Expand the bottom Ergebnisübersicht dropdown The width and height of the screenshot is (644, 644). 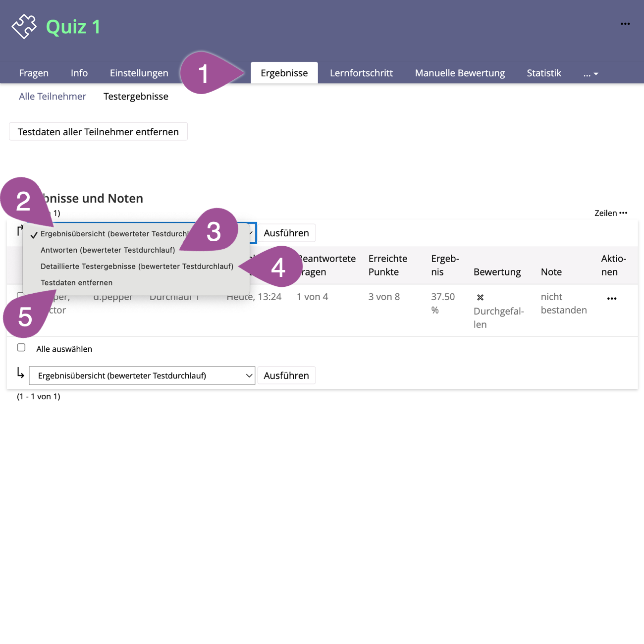coord(142,376)
